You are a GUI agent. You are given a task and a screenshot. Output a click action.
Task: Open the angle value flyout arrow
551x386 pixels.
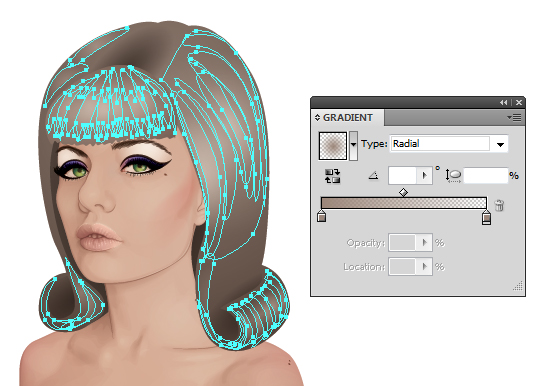(424, 175)
